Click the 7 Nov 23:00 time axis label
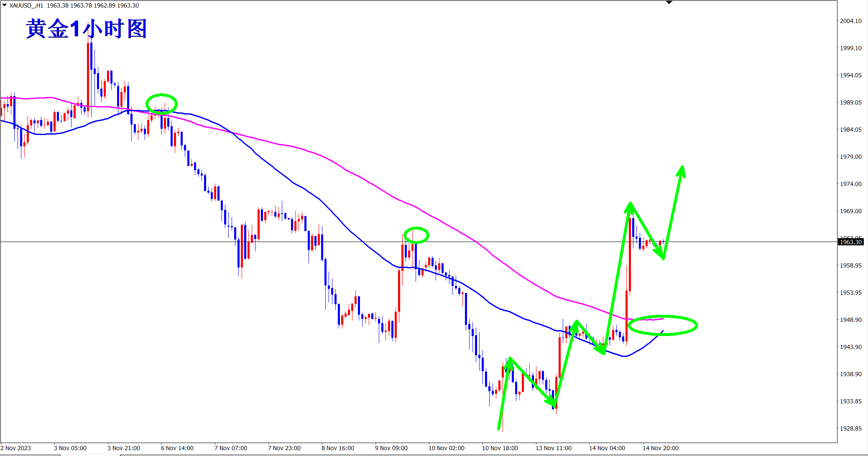 coord(284,448)
